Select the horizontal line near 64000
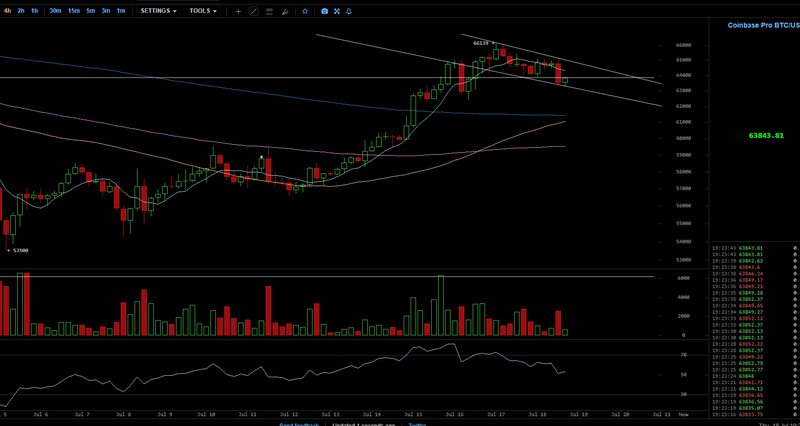 (327, 78)
